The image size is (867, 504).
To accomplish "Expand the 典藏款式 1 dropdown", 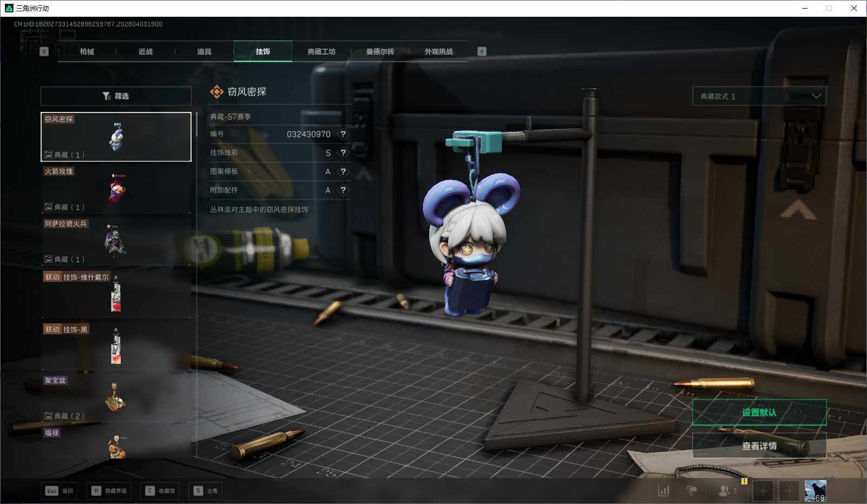I will [759, 96].
